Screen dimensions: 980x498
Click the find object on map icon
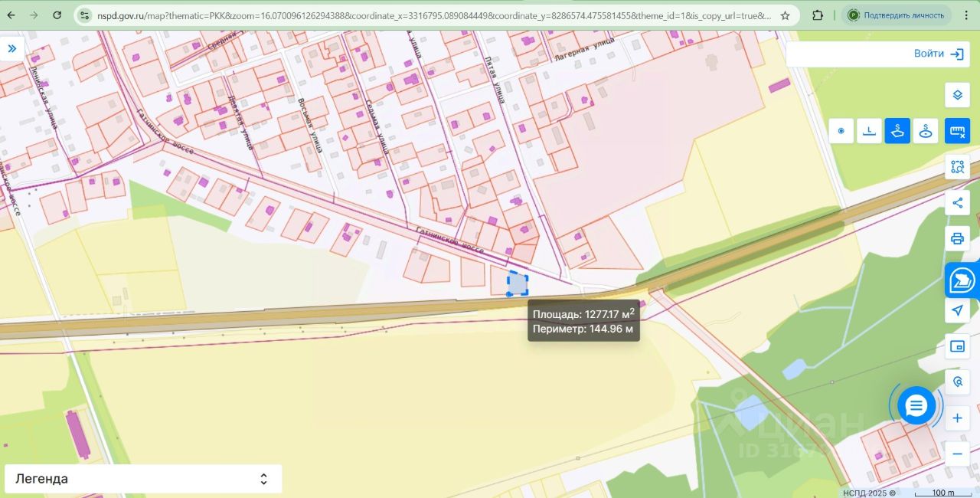click(x=957, y=382)
